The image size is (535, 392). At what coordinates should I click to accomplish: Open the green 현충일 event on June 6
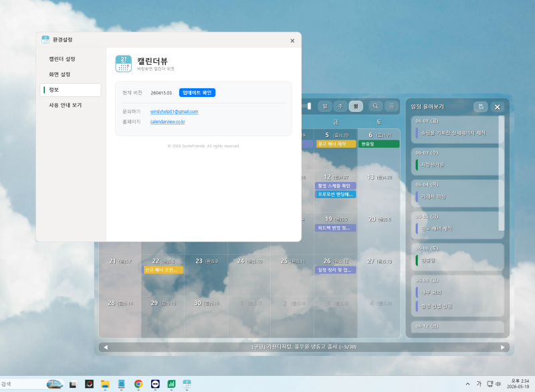click(379, 144)
